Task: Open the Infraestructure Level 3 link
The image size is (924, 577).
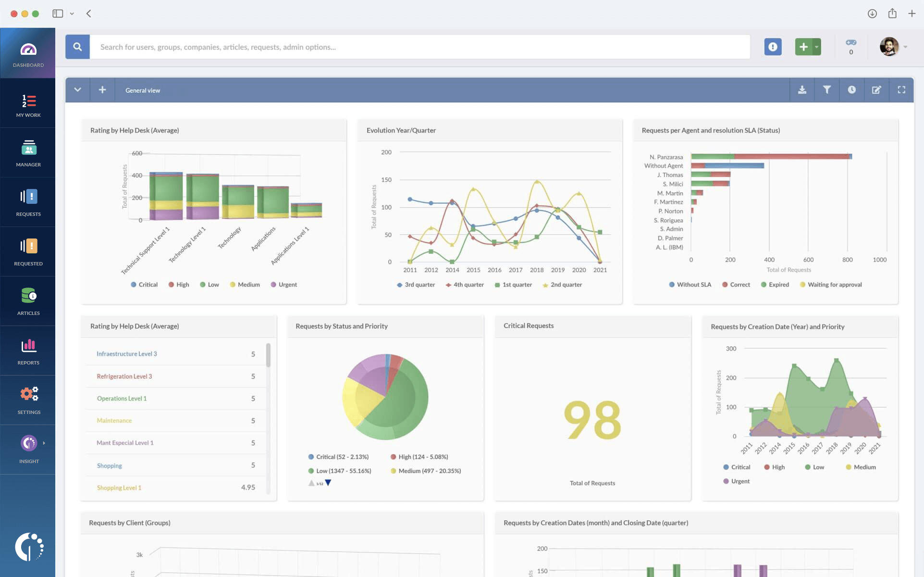Action: click(x=126, y=354)
